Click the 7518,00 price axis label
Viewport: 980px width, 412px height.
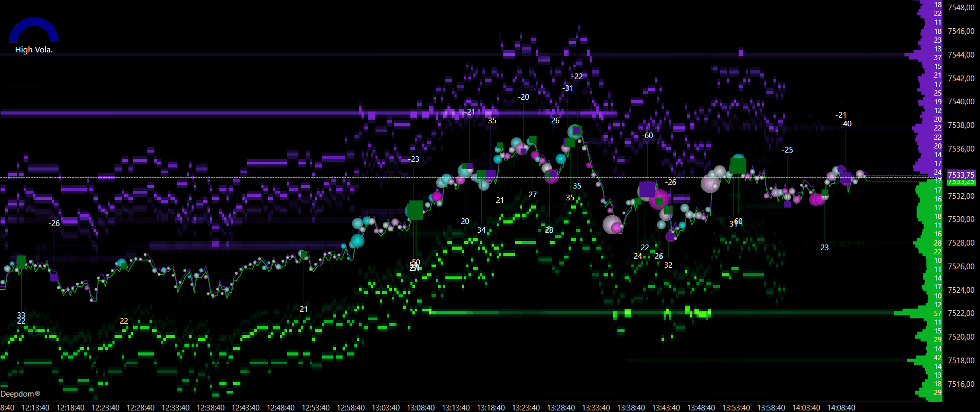pos(961,361)
